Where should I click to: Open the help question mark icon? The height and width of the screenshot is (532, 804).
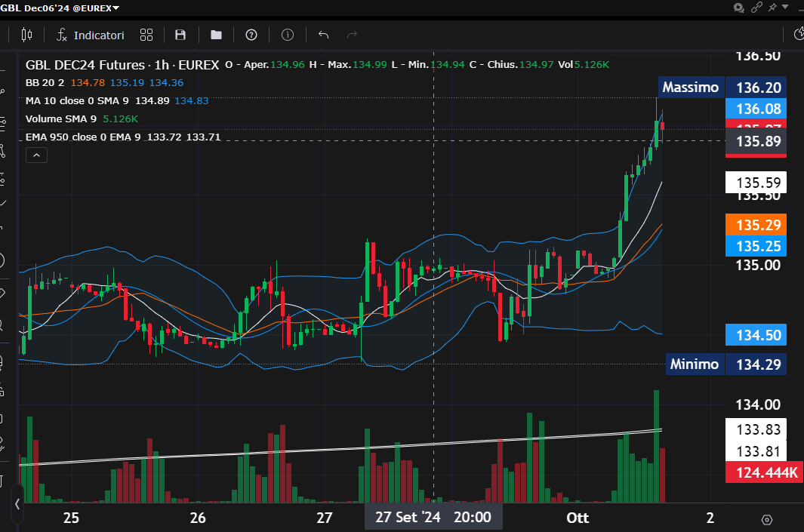pos(252,35)
